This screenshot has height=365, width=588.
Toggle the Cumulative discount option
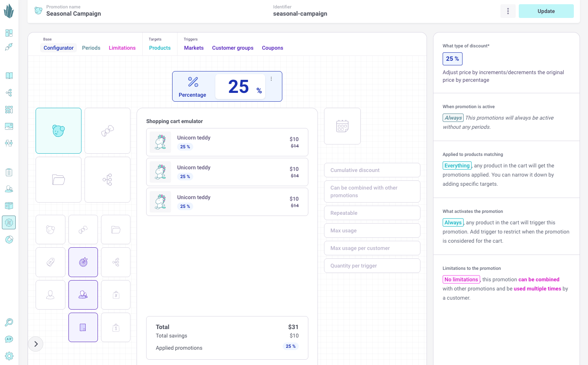tap(372, 170)
